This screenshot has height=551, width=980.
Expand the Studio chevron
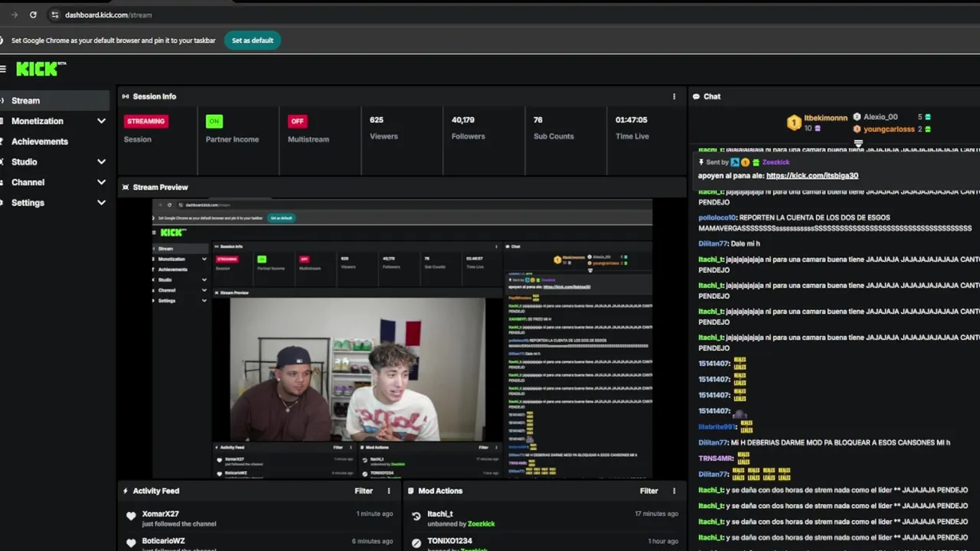[x=101, y=161]
